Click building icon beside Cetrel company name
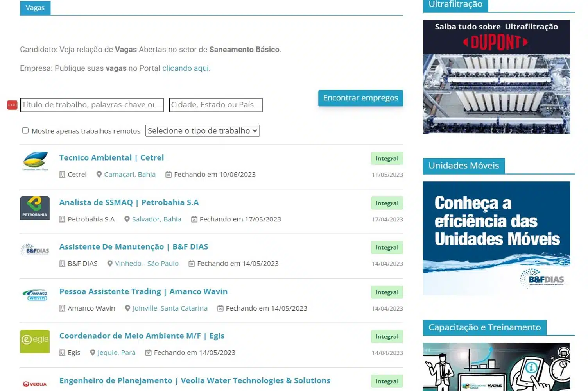The image size is (588, 391). tap(62, 175)
